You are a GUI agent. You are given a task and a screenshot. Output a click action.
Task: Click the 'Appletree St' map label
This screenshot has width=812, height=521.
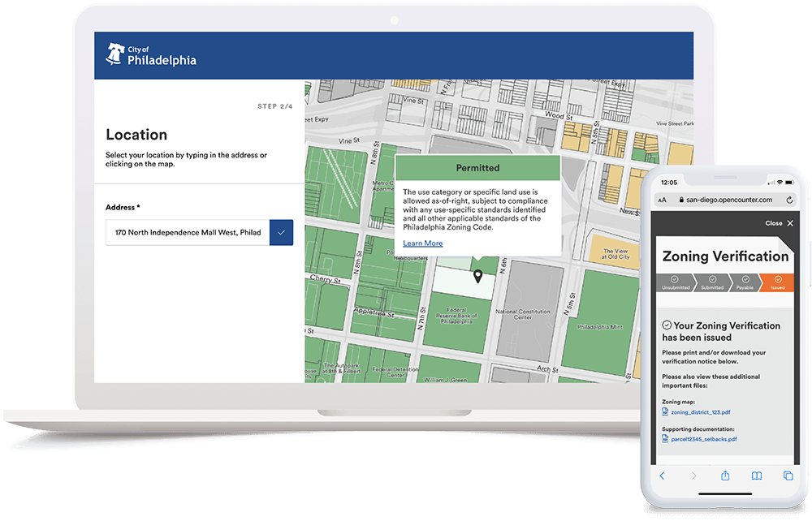[x=374, y=312]
